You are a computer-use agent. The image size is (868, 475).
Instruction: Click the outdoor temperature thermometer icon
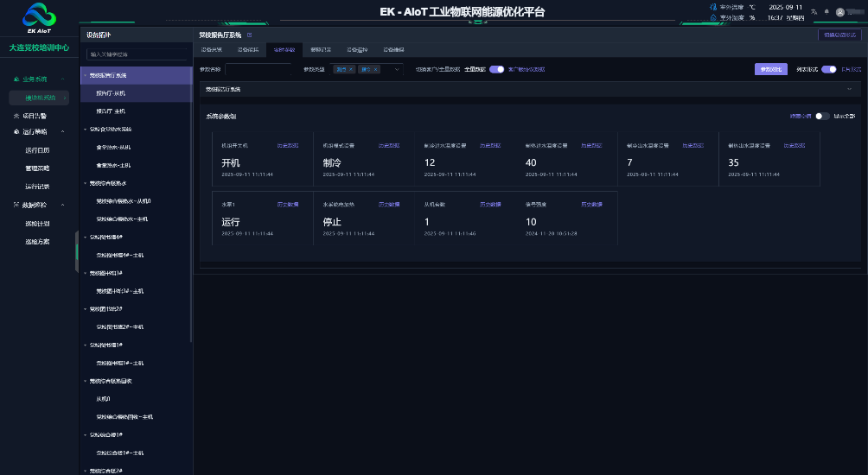tap(712, 7)
